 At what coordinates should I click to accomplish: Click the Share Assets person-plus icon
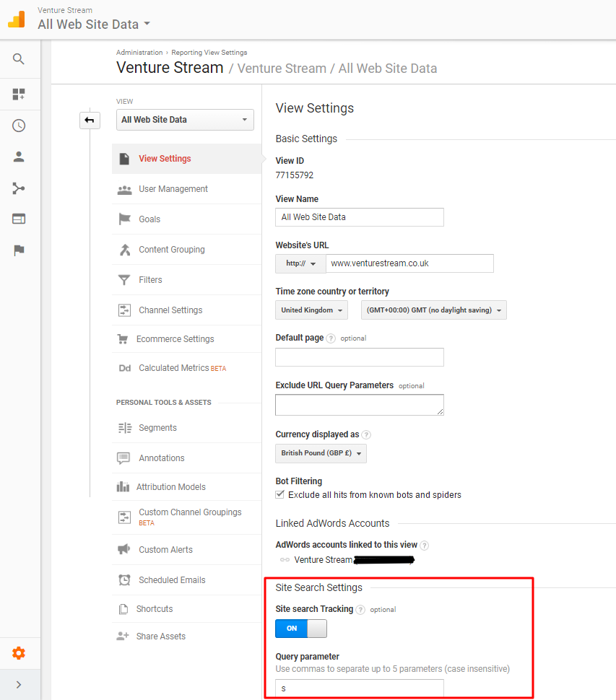[x=122, y=636]
